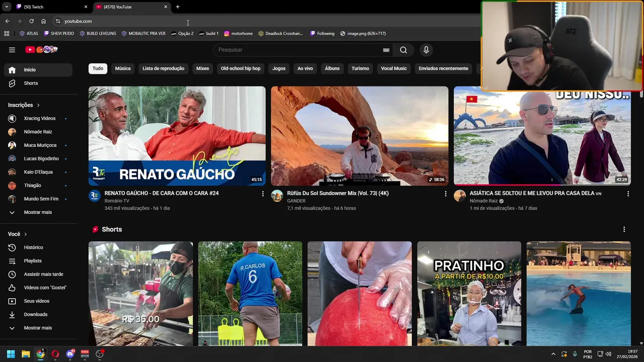Screen dimensions: 644x362
Task: Open Playlists in the sidebar
Action: pyautogui.click(x=38, y=261)
